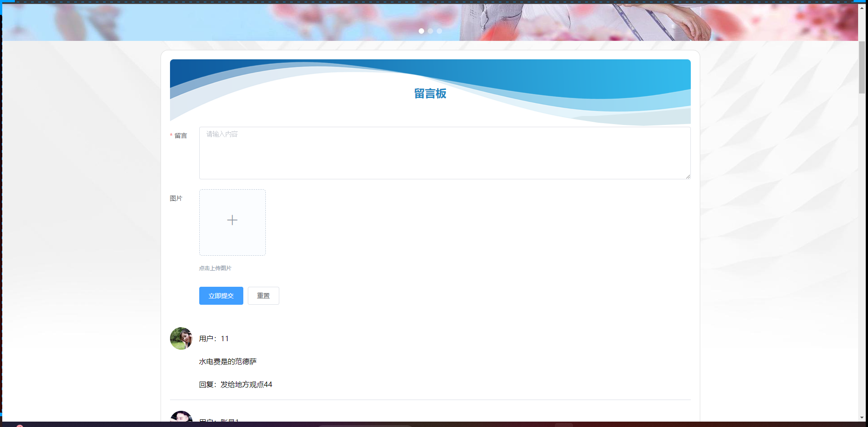The image size is (868, 427).
Task: Click the page's vertical scrollbar thumb
Action: click(x=862, y=67)
